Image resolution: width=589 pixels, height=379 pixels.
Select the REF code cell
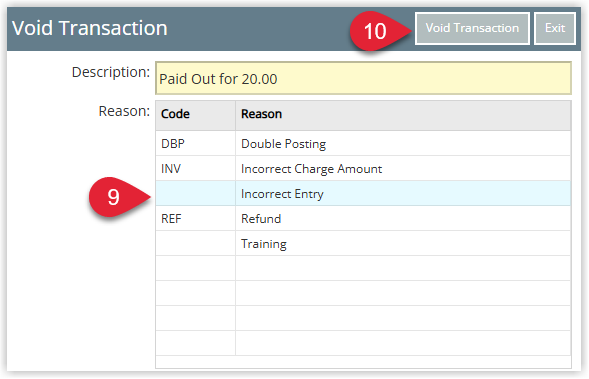click(196, 218)
